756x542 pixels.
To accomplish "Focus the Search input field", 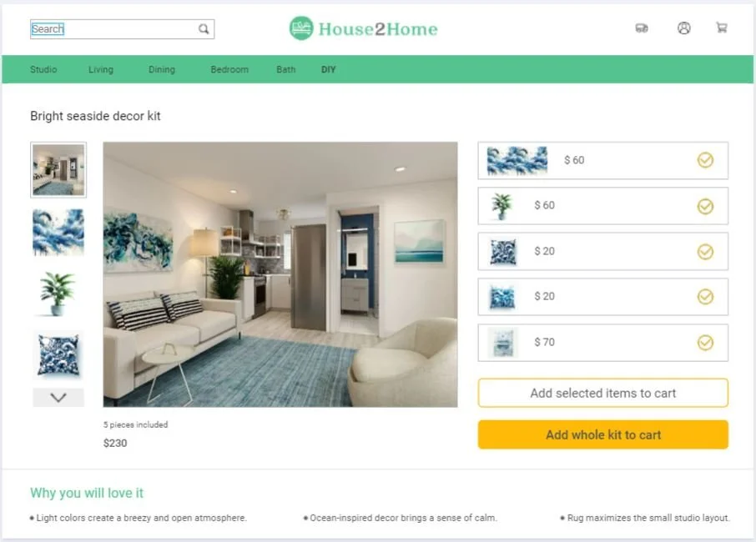I will pos(113,29).
